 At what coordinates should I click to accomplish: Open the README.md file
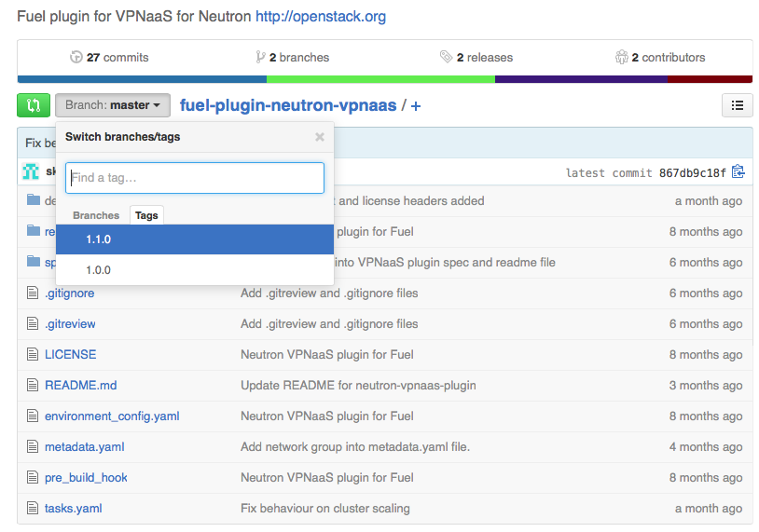click(80, 386)
